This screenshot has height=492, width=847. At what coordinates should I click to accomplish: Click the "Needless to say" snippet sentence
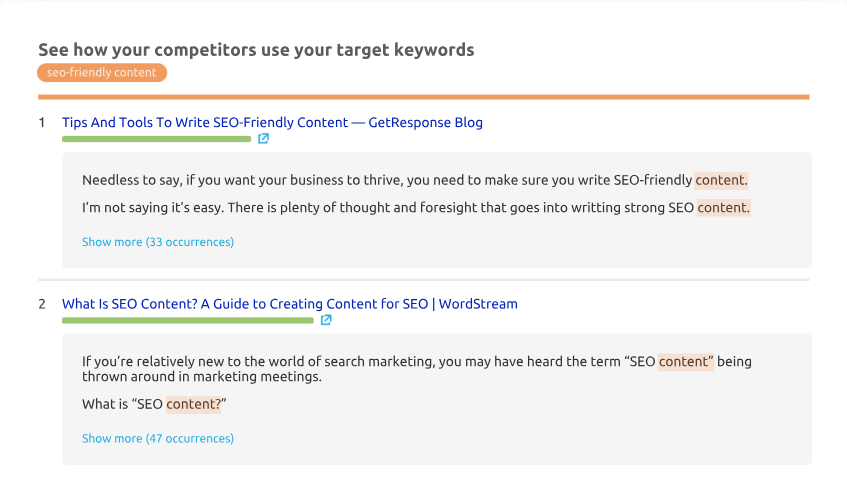tap(387, 181)
